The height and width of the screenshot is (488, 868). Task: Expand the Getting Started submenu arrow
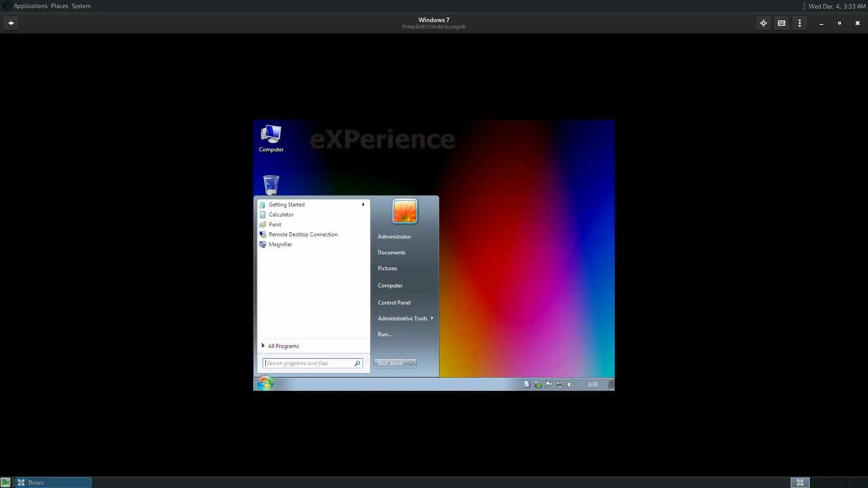(x=363, y=205)
